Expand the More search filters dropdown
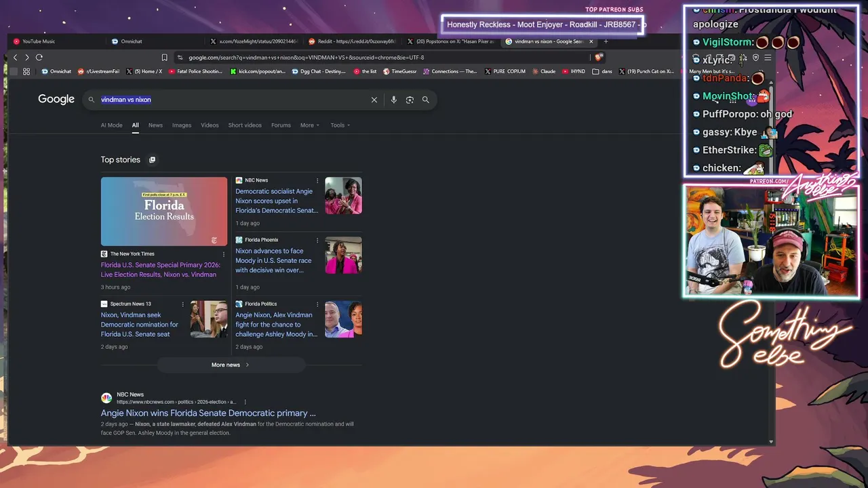Viewport: 868px width, 488px height. click(x=310, y=125)
